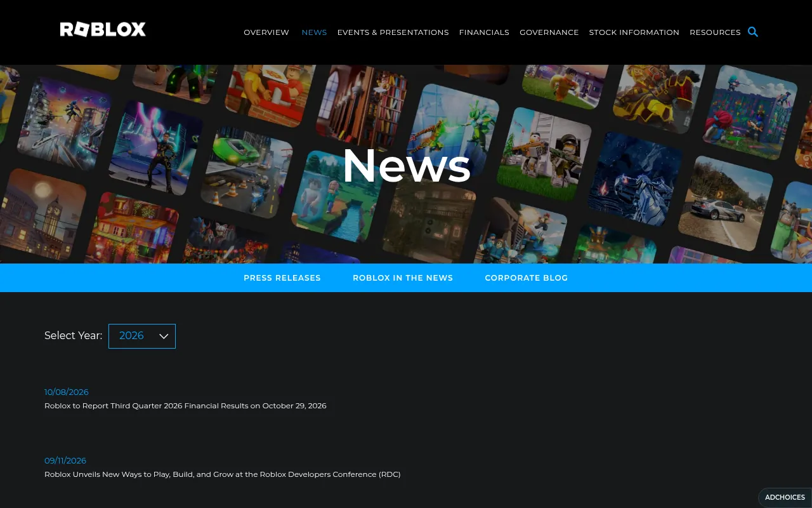The height and width of the screenshot is (508, 812).
Task: Open the Overview menu item
Action: coord(266,32)
